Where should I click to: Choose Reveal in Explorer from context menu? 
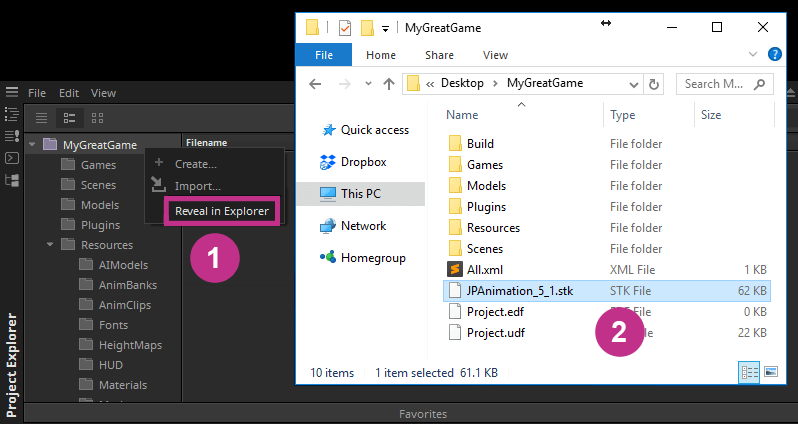pos(221,211)
